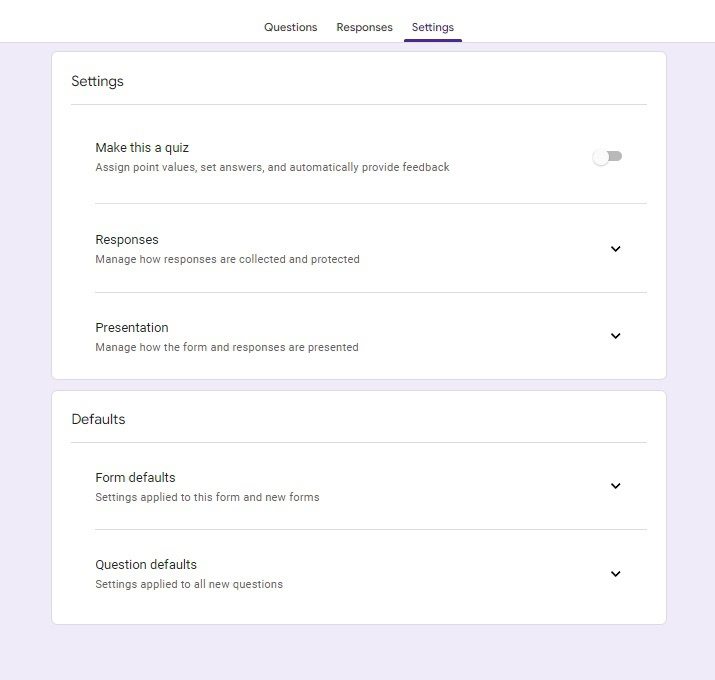Click "Manage how the form and responses" description
Image resolution: width=715 pixels, height=680 pixels.
point(227,348)
